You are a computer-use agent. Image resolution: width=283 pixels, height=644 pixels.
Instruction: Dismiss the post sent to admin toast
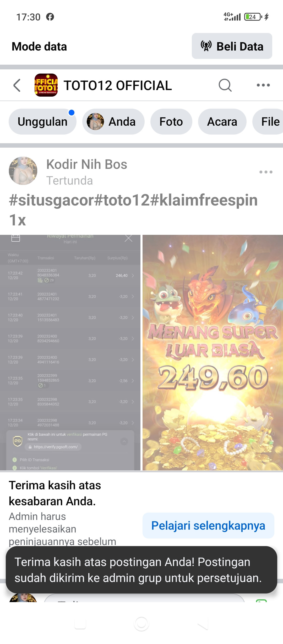141,570
